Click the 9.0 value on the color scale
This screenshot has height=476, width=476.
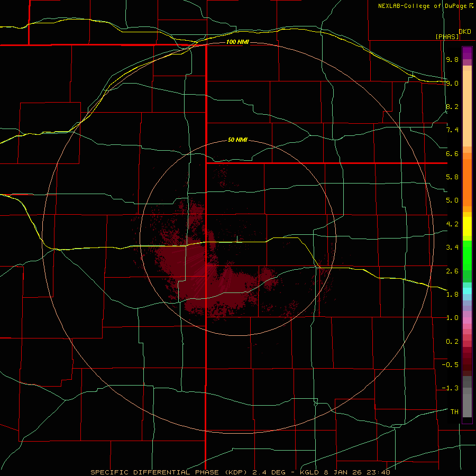click(x=452, y=83)
